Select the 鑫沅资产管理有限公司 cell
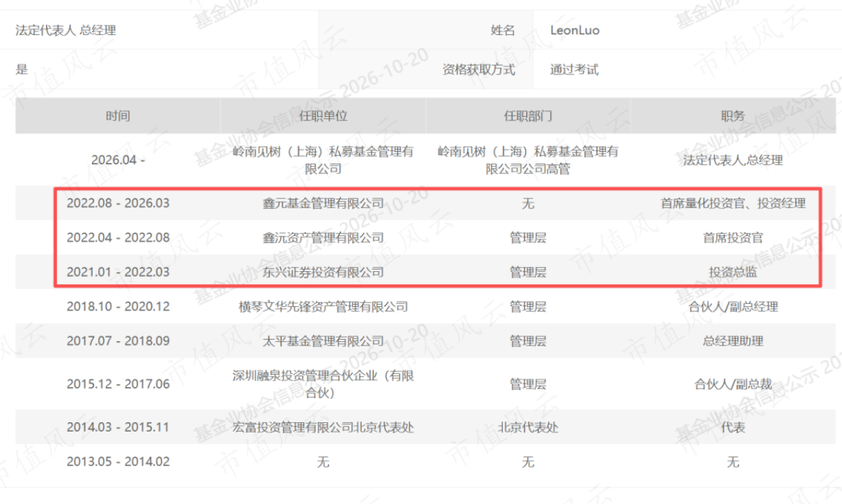 pyautogui.click(x=323, y=237)
